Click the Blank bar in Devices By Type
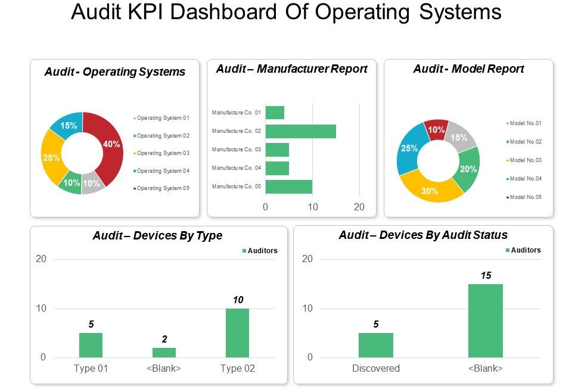 click(164, 352)
